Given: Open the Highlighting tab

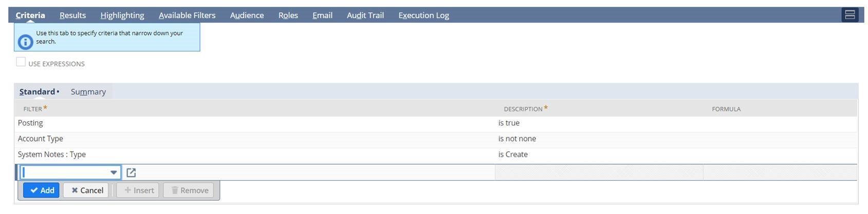Looking at the screenshot, I should point(122,15).
